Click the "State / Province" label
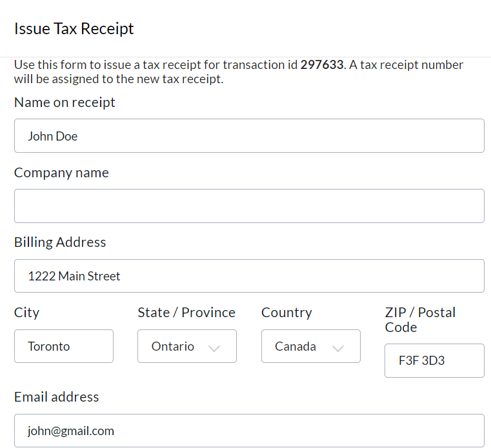The height and width of the screenshot is (448, 491). [x=186, y=313]
